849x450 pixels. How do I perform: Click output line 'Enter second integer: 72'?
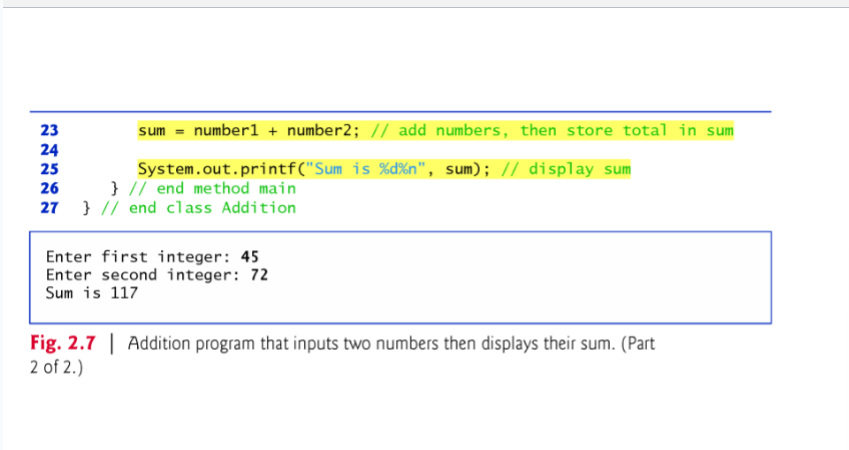click(157, 275)
